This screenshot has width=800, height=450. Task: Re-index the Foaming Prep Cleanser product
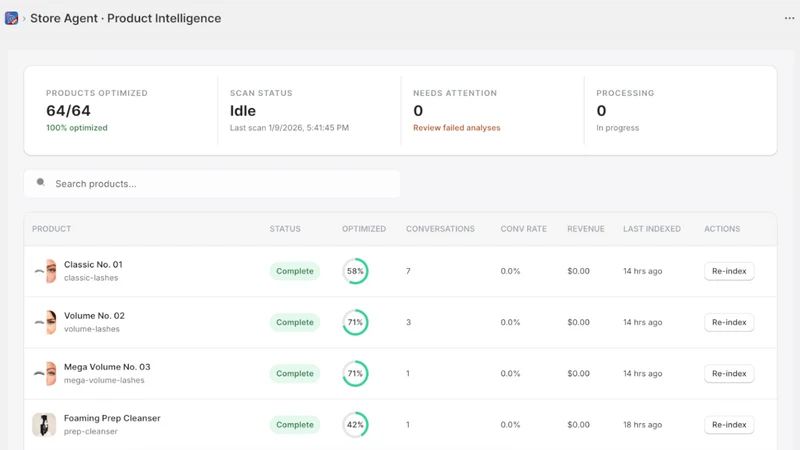coord(729,424)
